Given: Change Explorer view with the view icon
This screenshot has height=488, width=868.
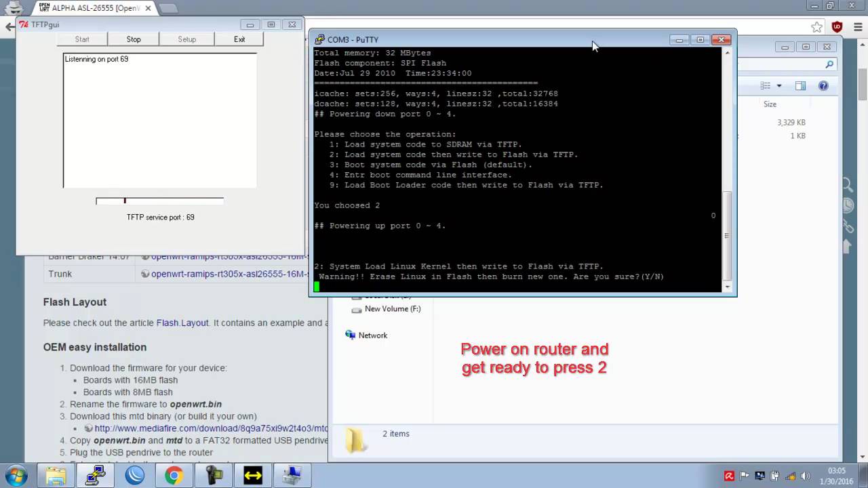Looking at the screenshot, I should tap(766, 86).
